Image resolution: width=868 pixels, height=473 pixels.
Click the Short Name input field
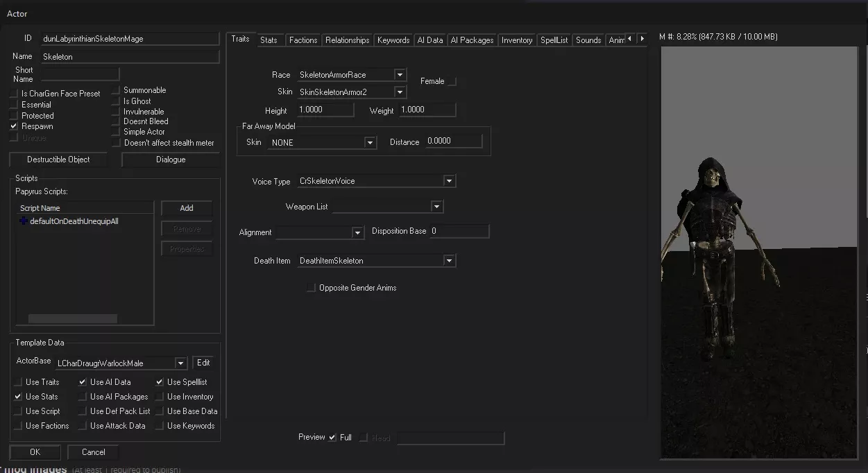tap(79, 74)
